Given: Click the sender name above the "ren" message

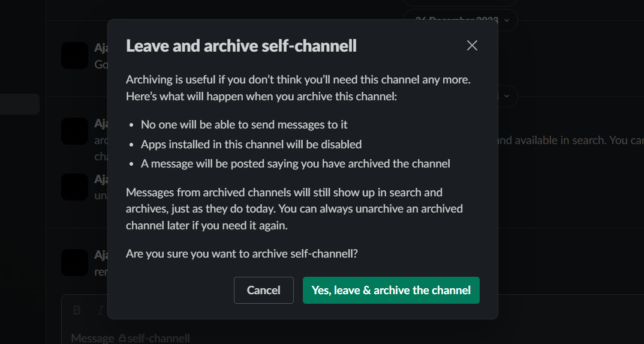Looking at the screenshot, I should coord(101,255).
